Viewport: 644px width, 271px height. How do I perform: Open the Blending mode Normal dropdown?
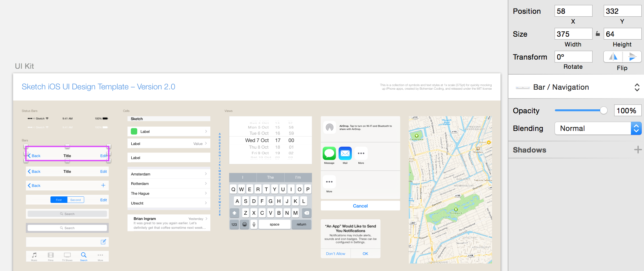point(598,128)
